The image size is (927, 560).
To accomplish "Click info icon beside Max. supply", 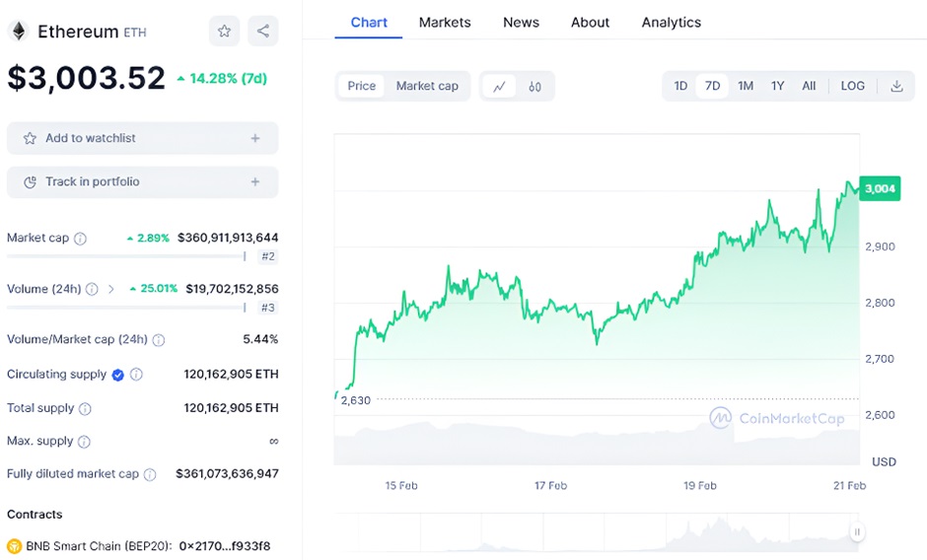I will [84, 442].
